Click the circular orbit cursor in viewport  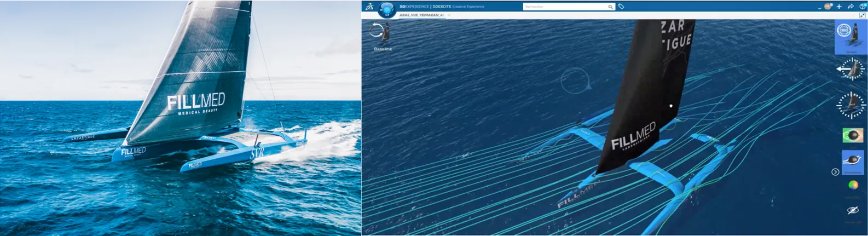575,81
